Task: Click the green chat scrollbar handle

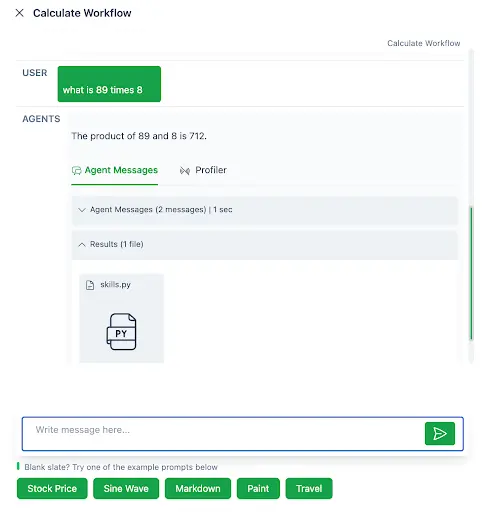Action: (x=471, y=273)
